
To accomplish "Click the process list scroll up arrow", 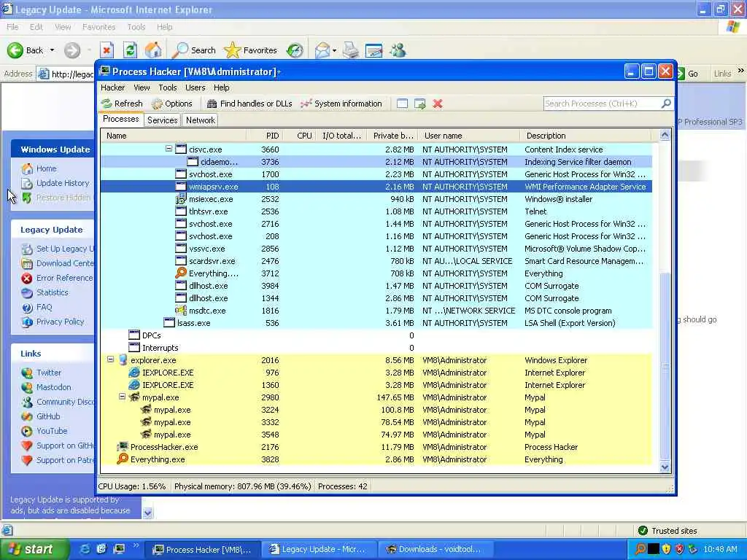I will (x=665, y=135).
